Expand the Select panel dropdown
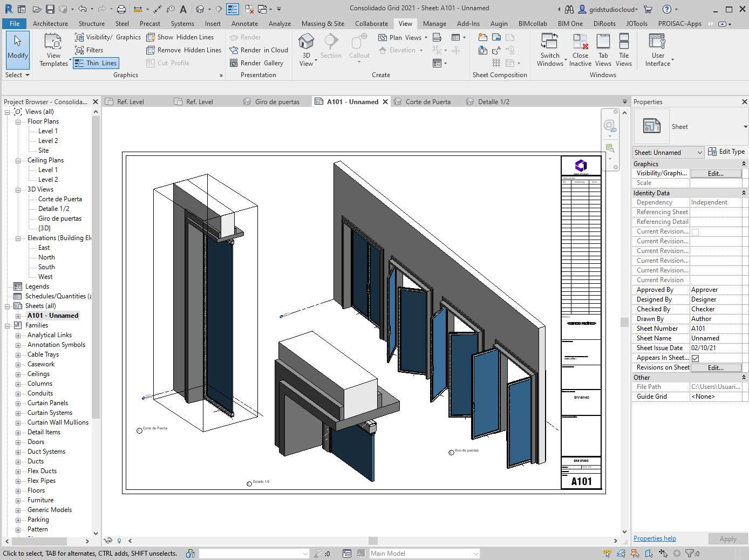 pyautogui.click(x=17, y=75)
